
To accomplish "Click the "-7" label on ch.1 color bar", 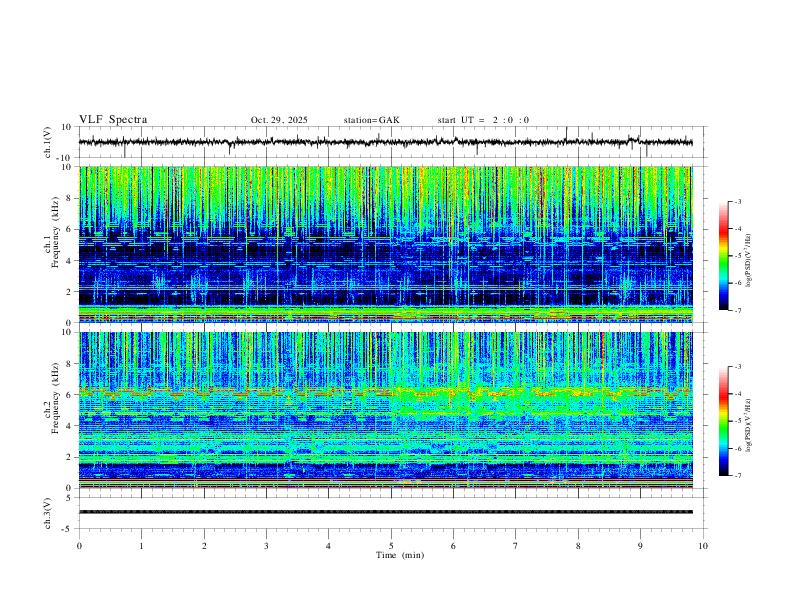I will pyautogui.click(x=738, y=310).
